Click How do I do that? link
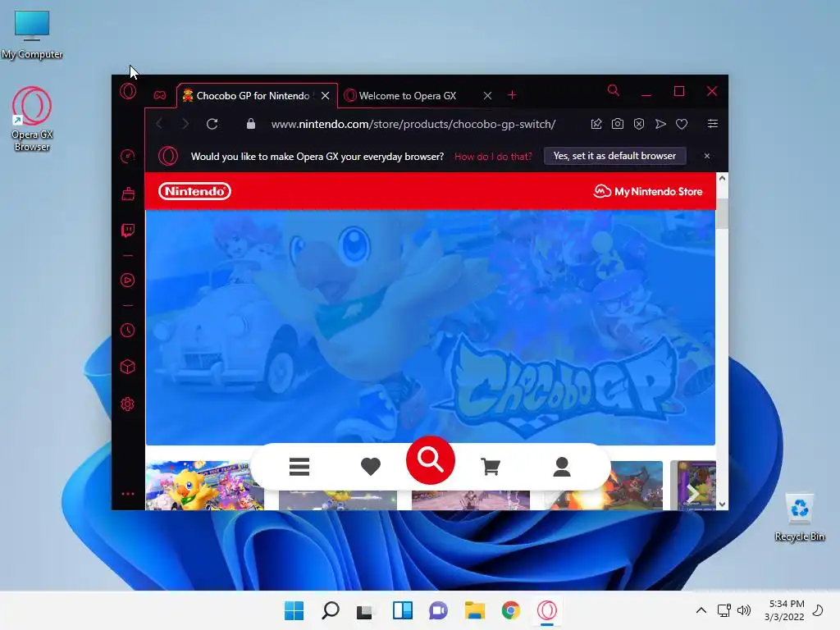Screen dimensions: 840x630 point(493,157)
